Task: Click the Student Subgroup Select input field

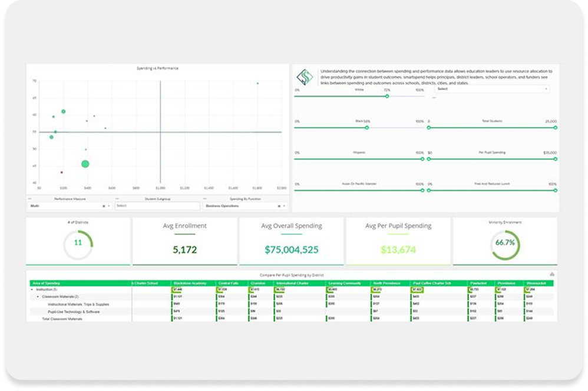Action: tap(157, 206)
